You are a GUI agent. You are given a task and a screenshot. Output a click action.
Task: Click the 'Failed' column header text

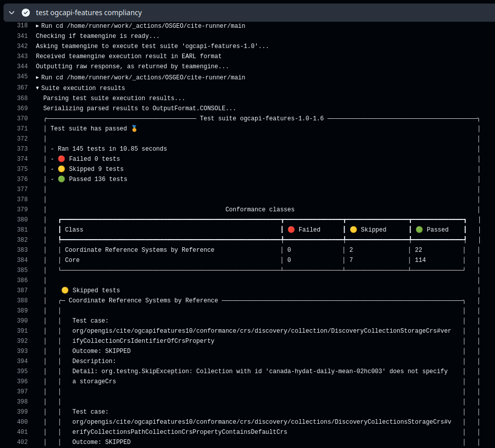click(x=309, y=230)
